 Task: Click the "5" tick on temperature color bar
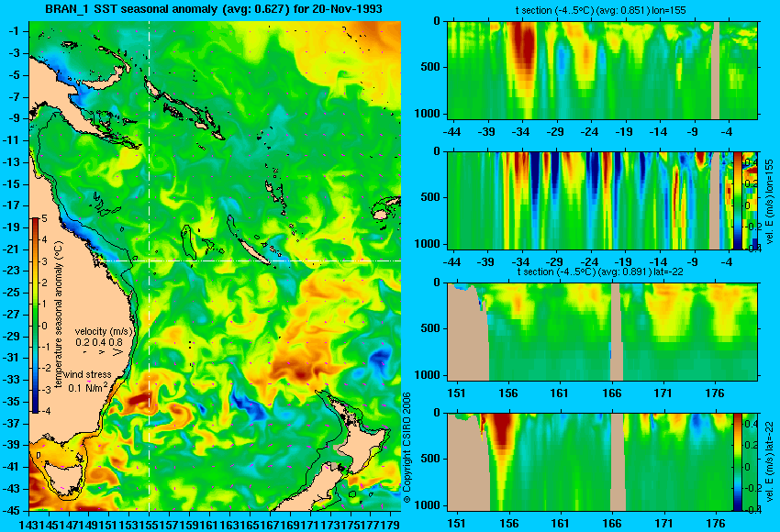[x=44, y=219]
